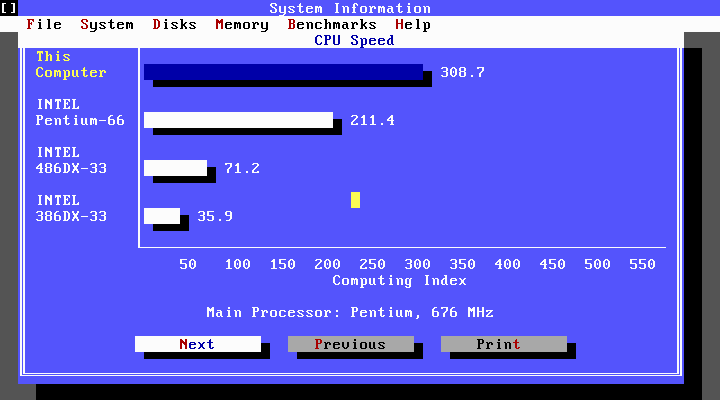This screenshot has height=400, width=720.
Task: Click the window control box in title bar
Action: (x=9, y=8)
